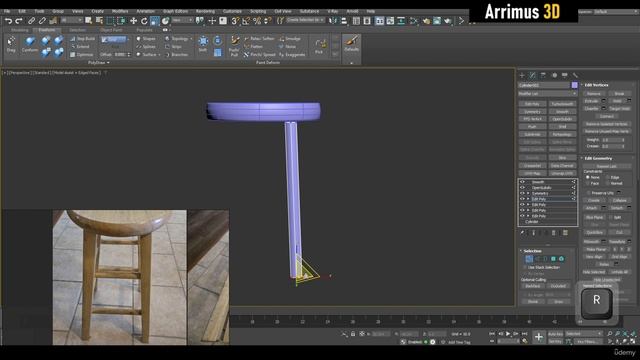Switch to the Modeling ribbon tab
The image size is (640, 360).
(x=20, y=30)
